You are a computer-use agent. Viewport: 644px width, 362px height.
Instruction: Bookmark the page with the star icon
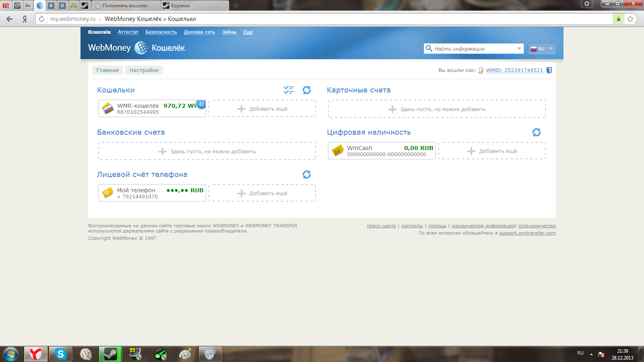coord(630,19)
